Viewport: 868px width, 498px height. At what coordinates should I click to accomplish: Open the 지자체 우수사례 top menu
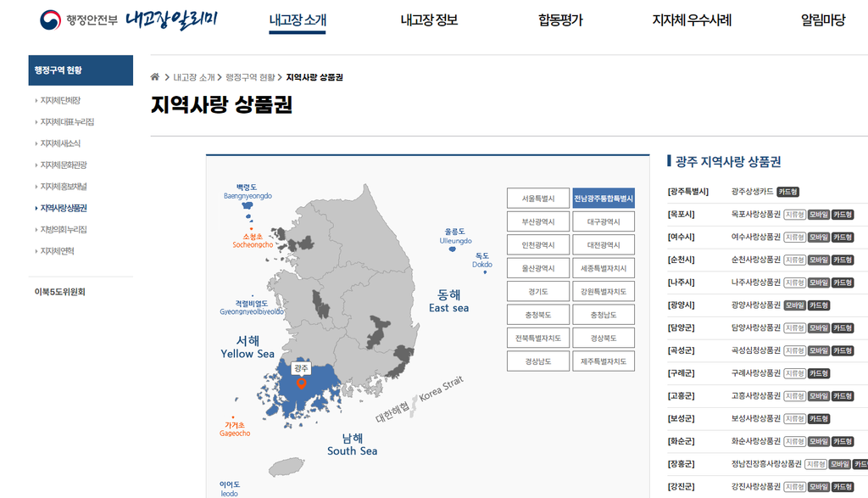[692, 20]
